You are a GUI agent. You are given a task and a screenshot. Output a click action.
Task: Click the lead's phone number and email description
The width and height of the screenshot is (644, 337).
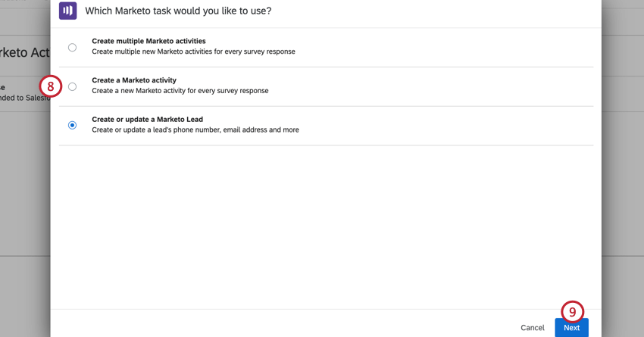point(195,129)
